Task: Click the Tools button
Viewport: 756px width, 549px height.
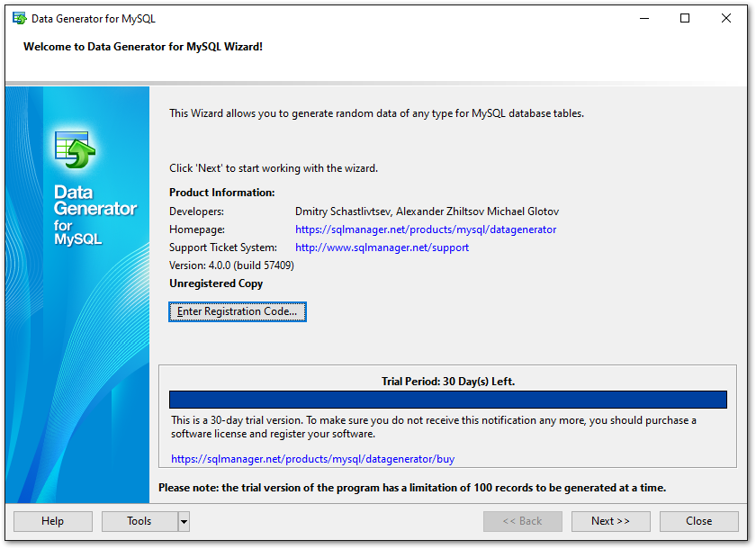Action: (139, 521)
